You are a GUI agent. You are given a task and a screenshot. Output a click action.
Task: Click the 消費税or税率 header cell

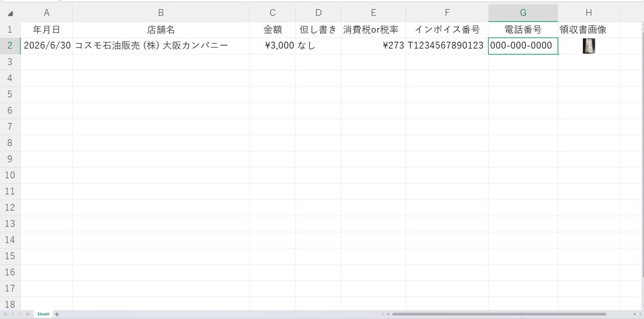[x=374, y=30]
